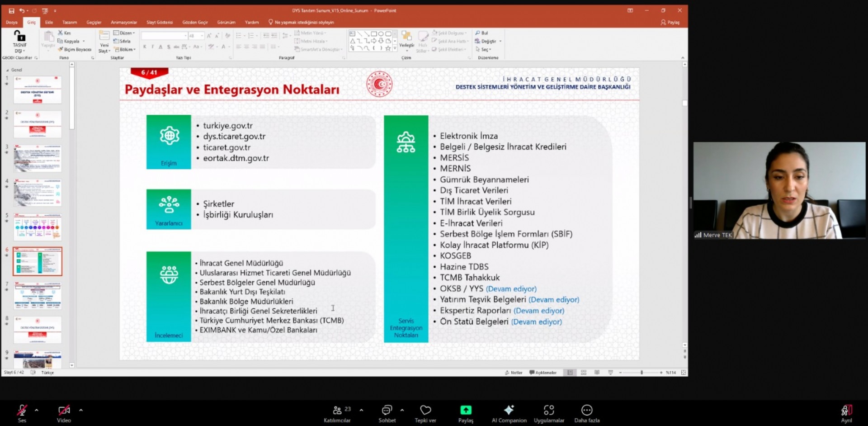Viewport: 868px width, 426px height.
Task: Select slide 1 thumbnail
Action: (x=38, y=90)
